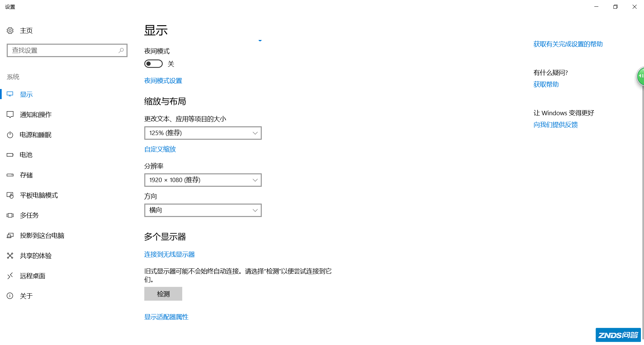This screenshot has height=345, width=644.
Task: Toggle the 夜间模式 switch
Action: coord(153,64)
